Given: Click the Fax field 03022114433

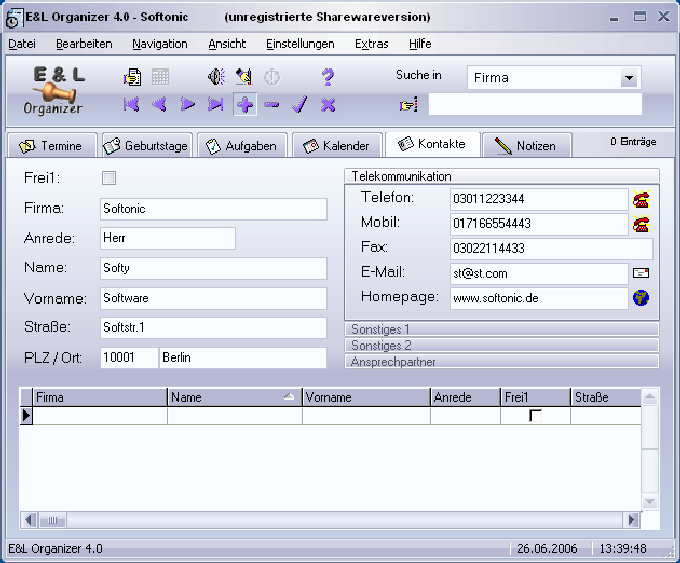Looking at the screenshot, I should 552,249.
